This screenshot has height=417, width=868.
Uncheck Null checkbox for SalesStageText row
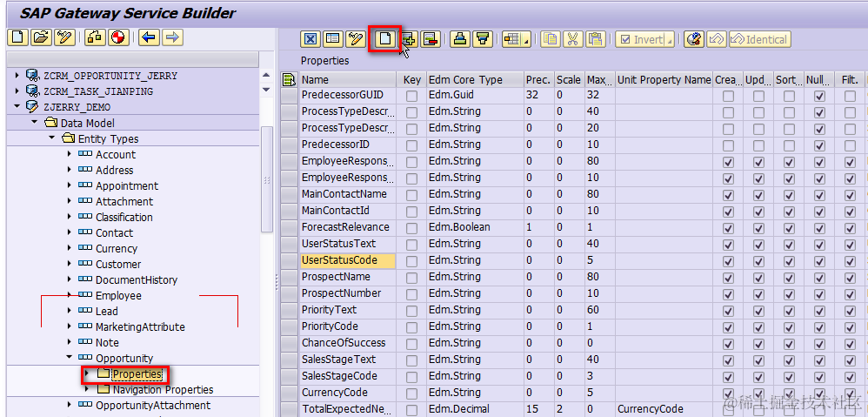[x=820, y=361]
